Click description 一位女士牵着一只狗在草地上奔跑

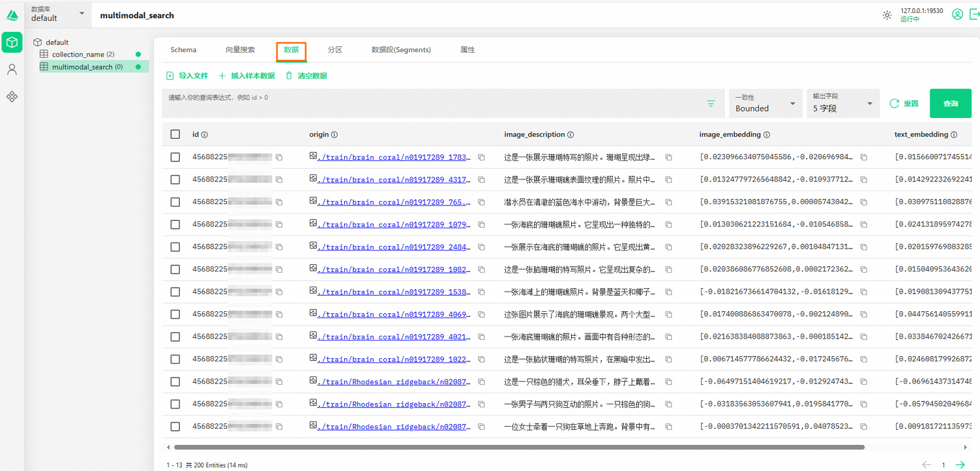tap(580, 427)
